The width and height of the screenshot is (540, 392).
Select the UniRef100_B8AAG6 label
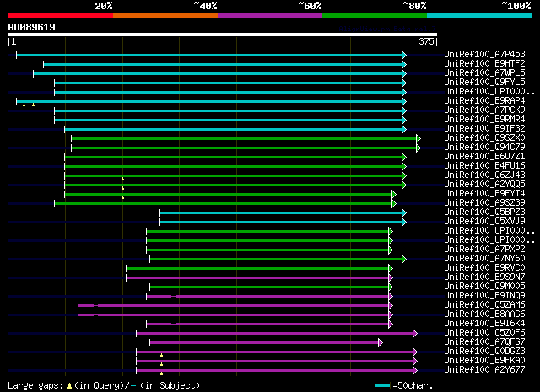tap(484, 314)
